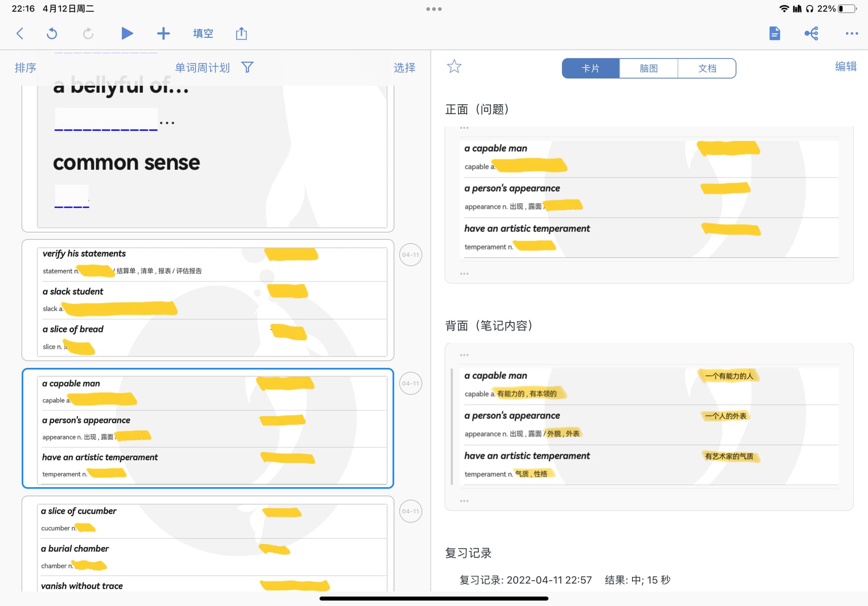Tap the 编辑 button
Screen dimensions: 868x606
click(x=845, y=66)
